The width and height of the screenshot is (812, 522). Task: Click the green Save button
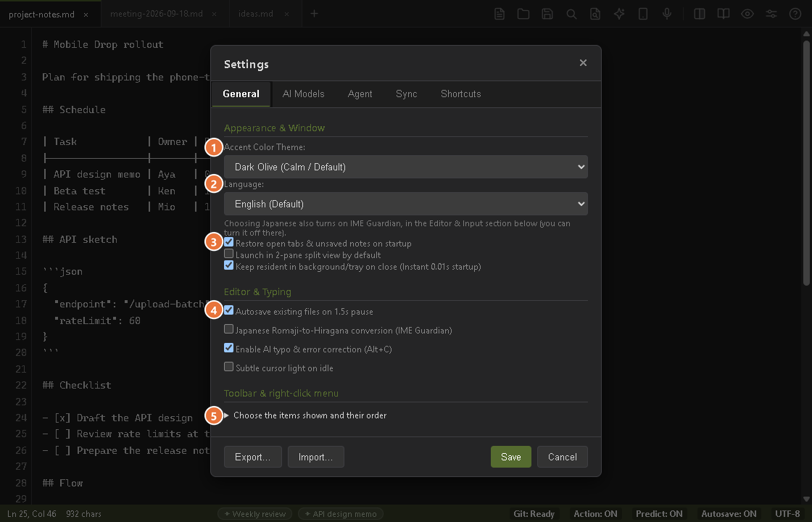(x=511, y=457)
